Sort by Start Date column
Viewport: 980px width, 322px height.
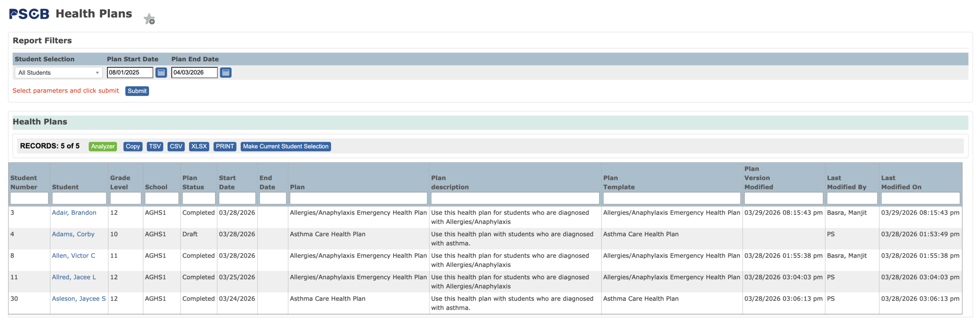227,182
